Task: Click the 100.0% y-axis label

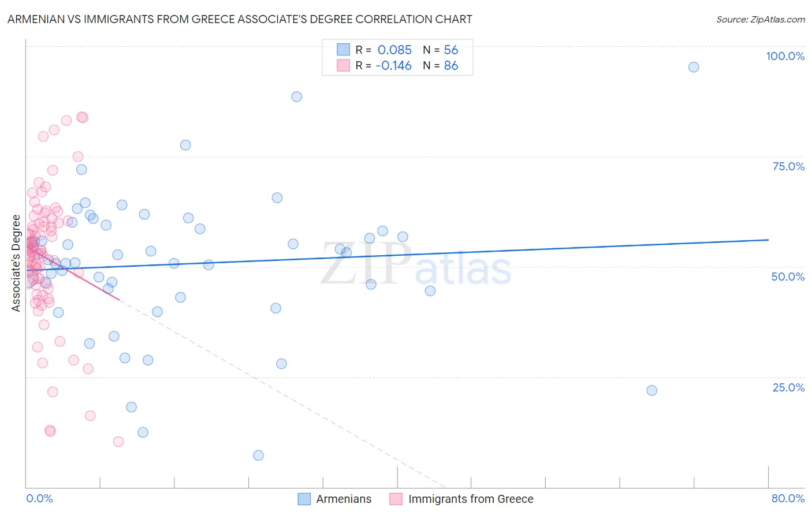Action: 785,56
